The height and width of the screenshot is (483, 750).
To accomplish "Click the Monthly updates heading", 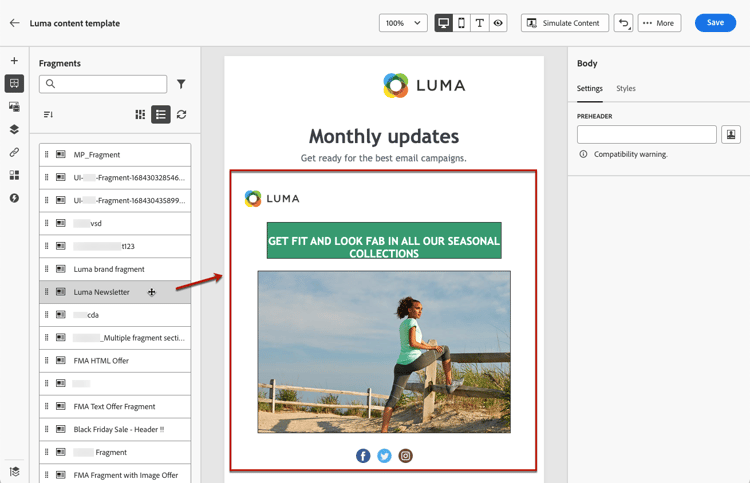I will point(384,136).
